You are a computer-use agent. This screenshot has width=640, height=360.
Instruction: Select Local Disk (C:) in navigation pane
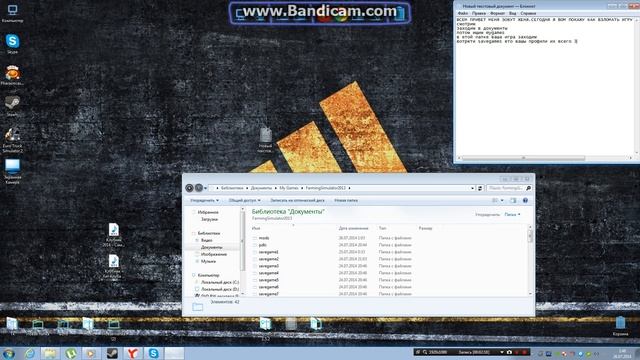coord(220,282)
